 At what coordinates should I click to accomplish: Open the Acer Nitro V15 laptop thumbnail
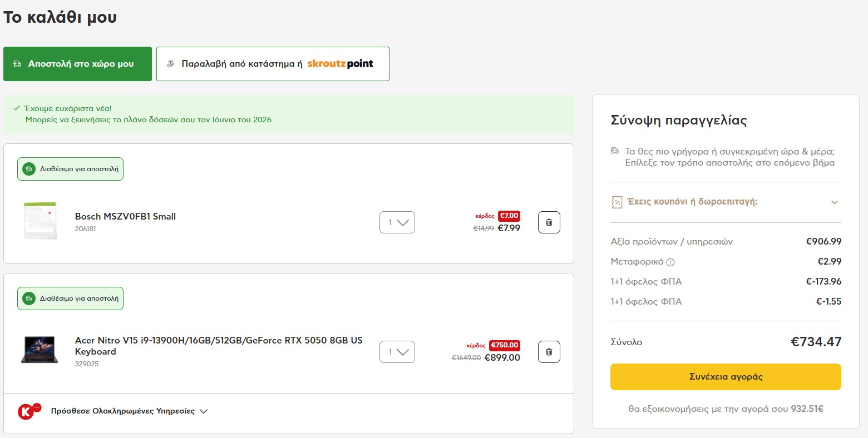pos(40,350)
